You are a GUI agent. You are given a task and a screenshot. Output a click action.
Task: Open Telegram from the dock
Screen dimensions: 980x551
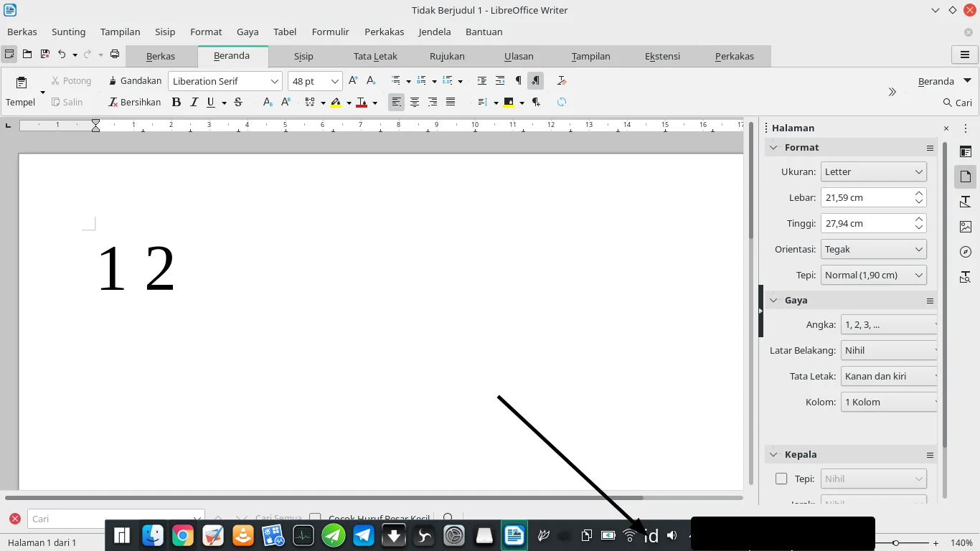pyautogui.click(x=364, y=535)
